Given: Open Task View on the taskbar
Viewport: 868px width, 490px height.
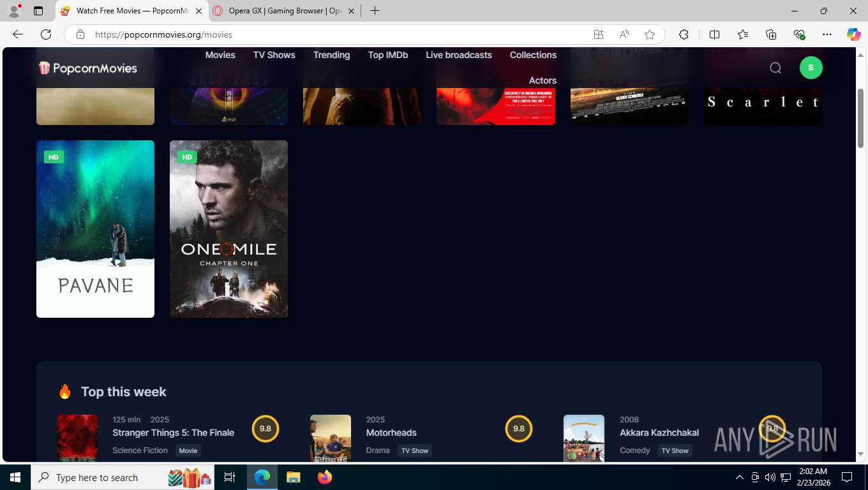Looking at the screenshot, I should pyautogui.click(x=230, y=477).
